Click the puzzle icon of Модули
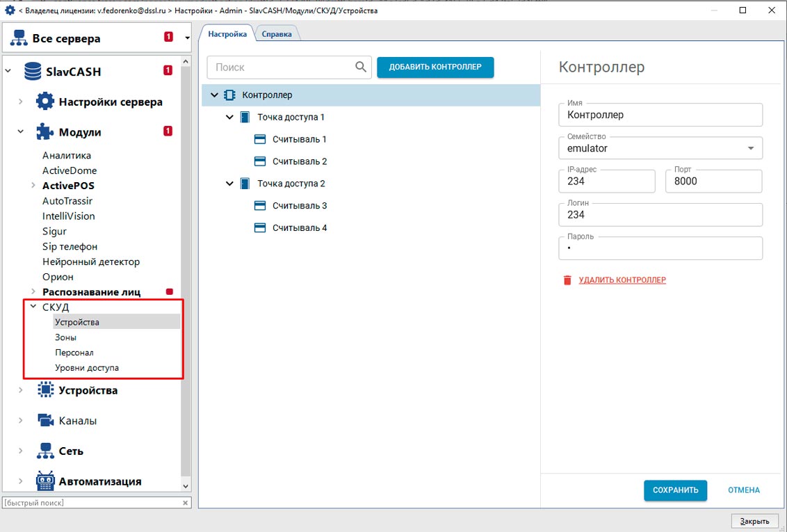This screenshot has width=787, height=532. coord(45,132)
